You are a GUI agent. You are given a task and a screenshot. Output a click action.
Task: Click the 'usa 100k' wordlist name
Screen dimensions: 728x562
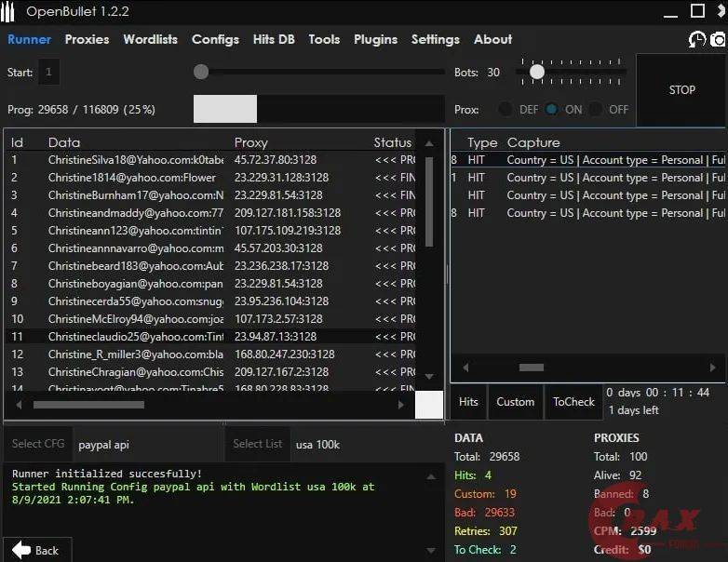click(317, 445)
